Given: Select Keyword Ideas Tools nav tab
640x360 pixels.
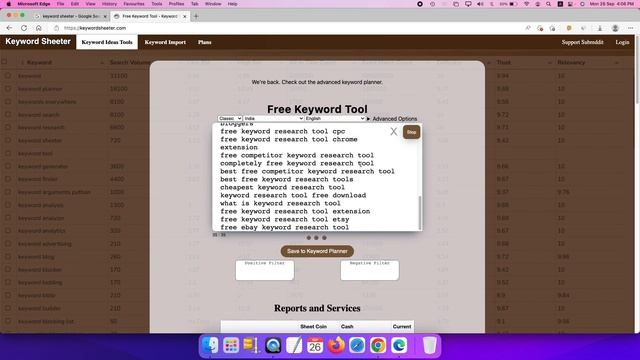Looking at the screenshot, I should click(x=107, y=42).
